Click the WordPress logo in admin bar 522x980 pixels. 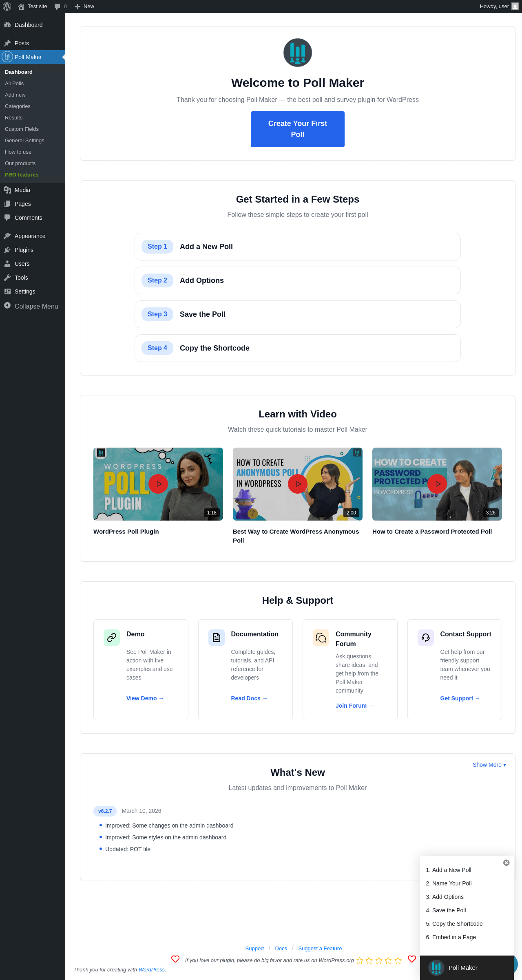[7, 7]
